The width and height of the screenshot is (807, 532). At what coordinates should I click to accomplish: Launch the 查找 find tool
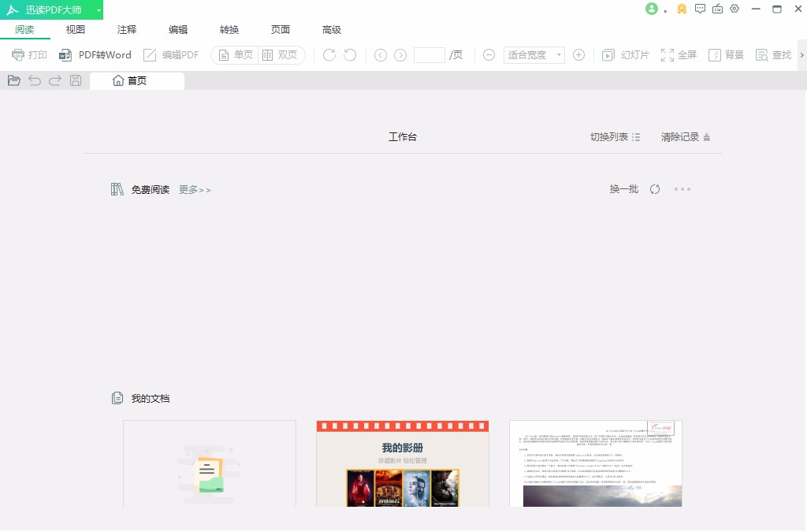(772, 54)
